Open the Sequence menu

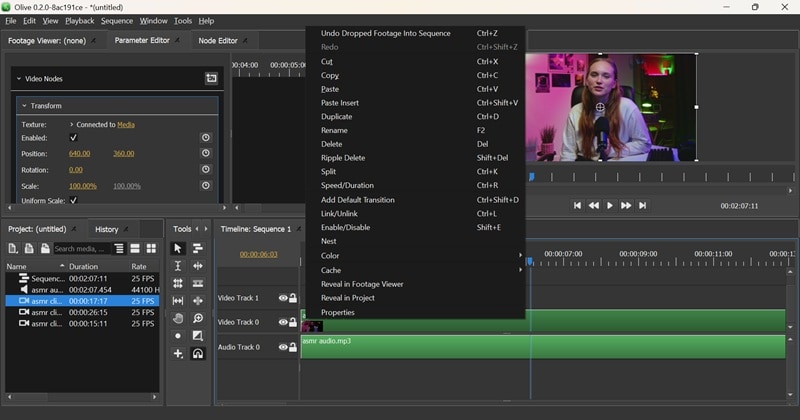point(117,21)
